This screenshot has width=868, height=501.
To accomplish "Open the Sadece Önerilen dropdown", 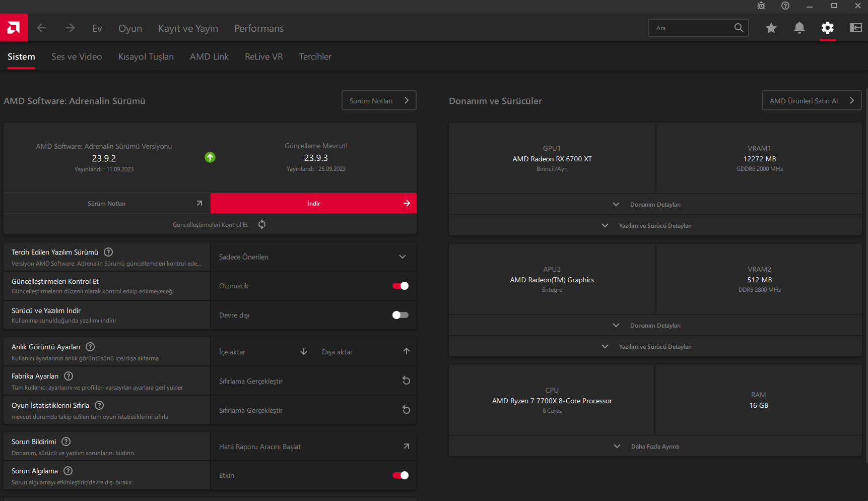I will click(313, 257).
